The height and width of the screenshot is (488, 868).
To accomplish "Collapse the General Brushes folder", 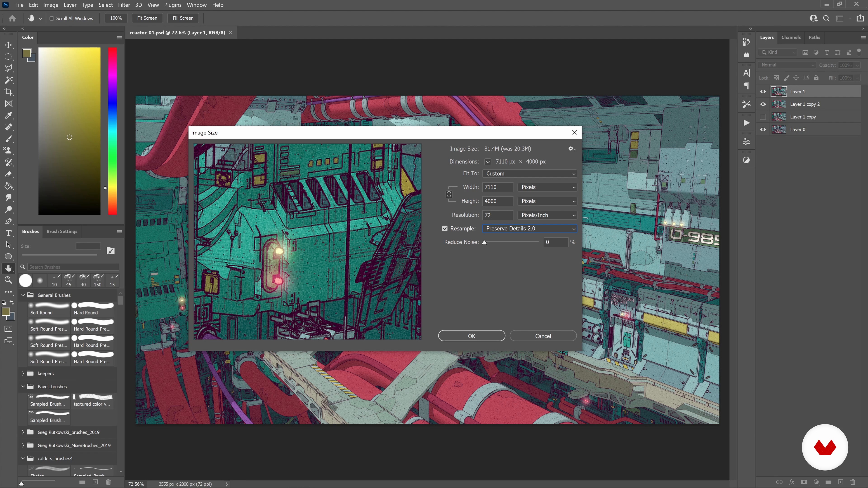I will [23, 295].
